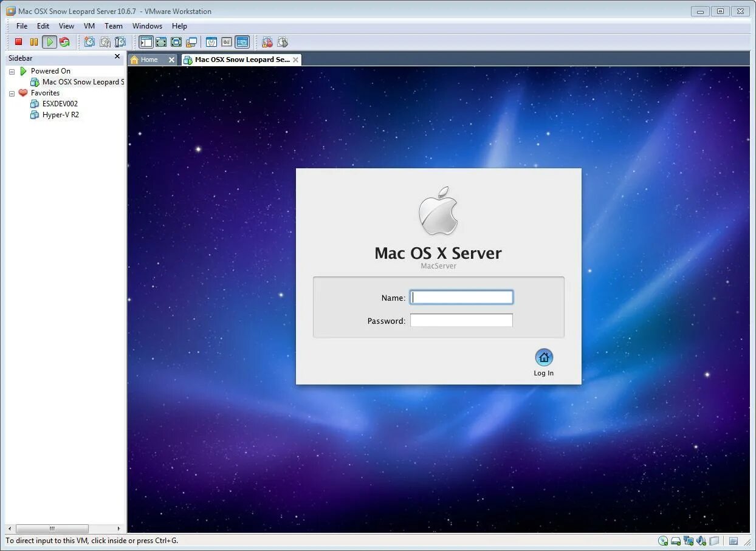Click the Log In label

pyautogui.click(x=543, y=373)
